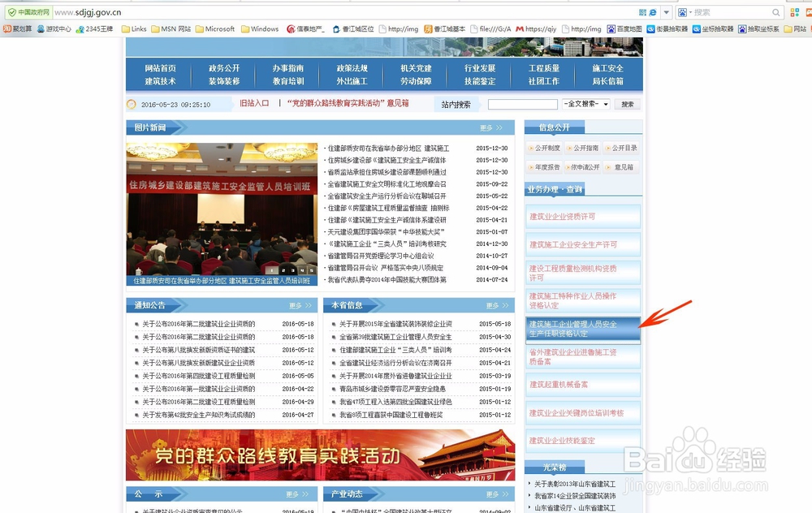Open 办事指南 in the navigation bar

pyautogui.click(x=288, y=68)
